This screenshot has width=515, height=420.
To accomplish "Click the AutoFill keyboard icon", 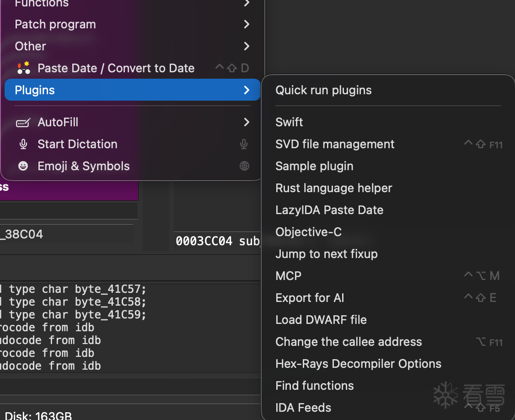I will [23, 123].
